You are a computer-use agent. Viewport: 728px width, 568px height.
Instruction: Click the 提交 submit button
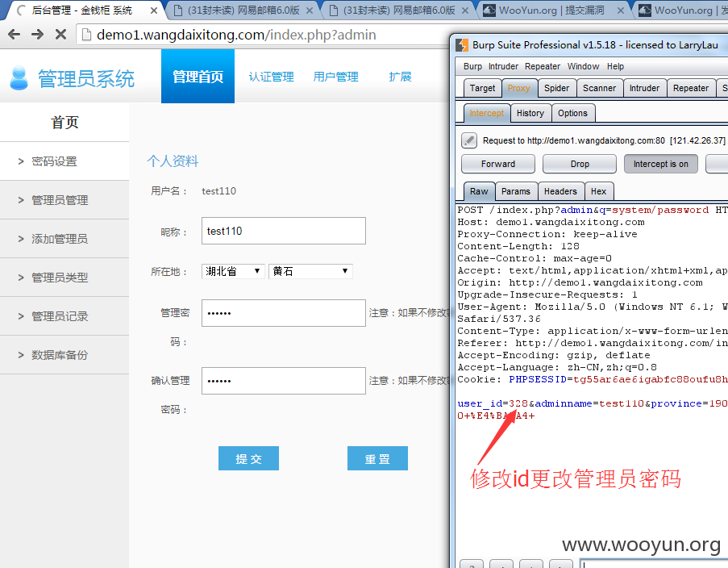tap(249, 458)
